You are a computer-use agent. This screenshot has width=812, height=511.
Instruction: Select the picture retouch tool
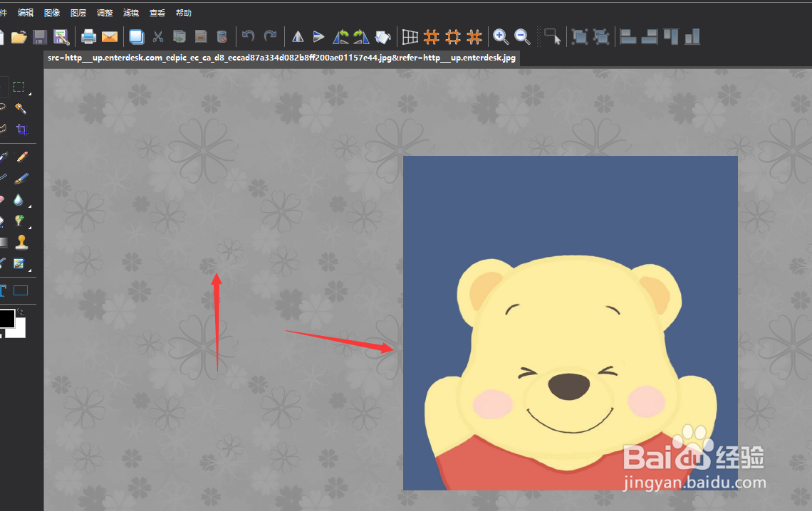tap(19, 264)
